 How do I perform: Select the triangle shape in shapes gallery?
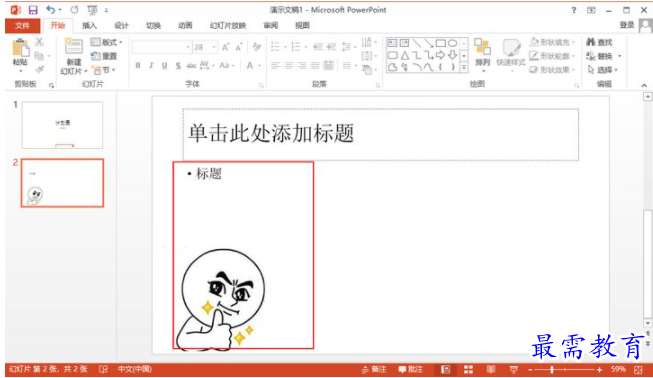click(x=405, y=55)
